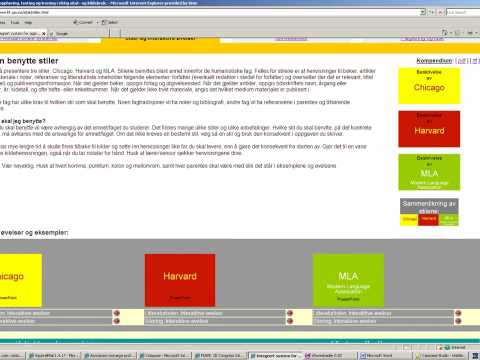Image resolution: width=480 pixels, height=360 pixels.
Task: Open second interactive exercise link under Chicago
Action: tap(17, 321)
